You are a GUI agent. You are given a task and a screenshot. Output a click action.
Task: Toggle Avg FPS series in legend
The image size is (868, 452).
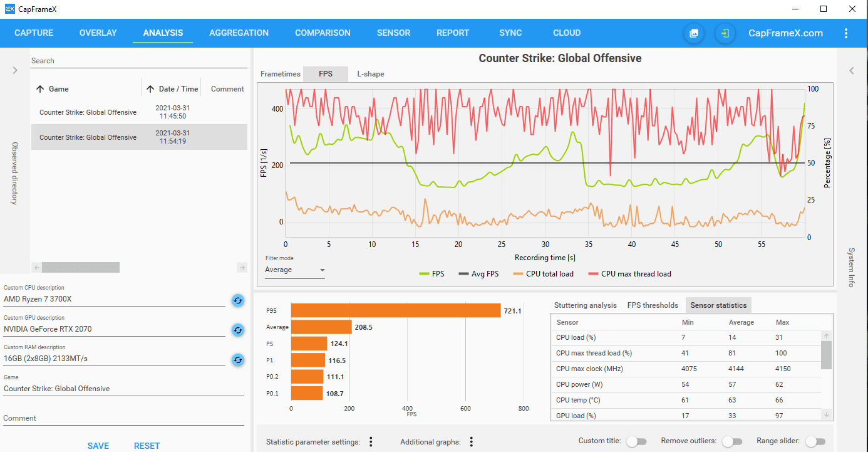[x=478, y=274]
